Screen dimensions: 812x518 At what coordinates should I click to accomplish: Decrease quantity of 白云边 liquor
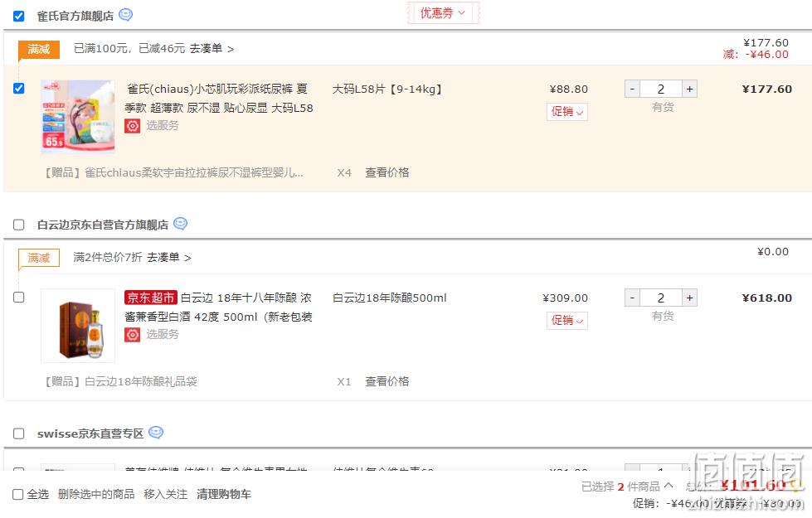[632, 298]
